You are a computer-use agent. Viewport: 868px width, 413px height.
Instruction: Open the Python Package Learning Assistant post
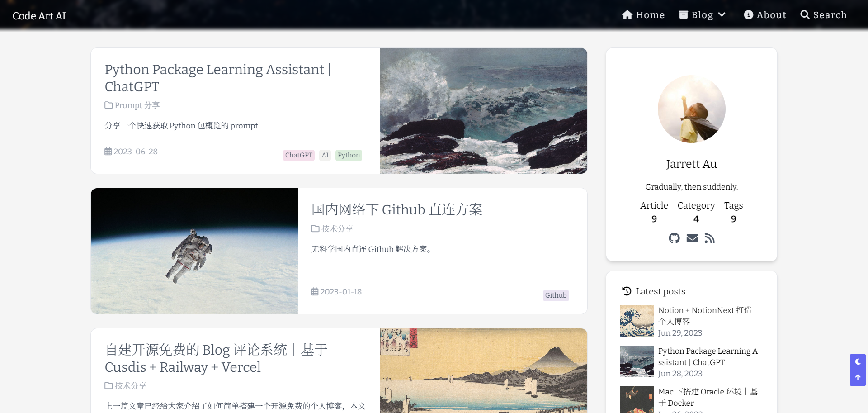218,78
